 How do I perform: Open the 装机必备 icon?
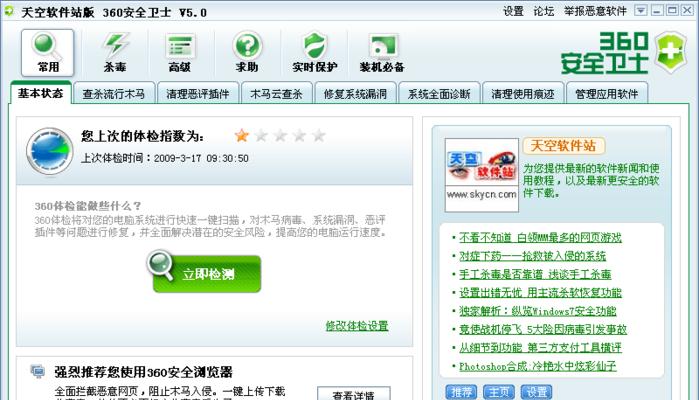click(x=382, y=53)
